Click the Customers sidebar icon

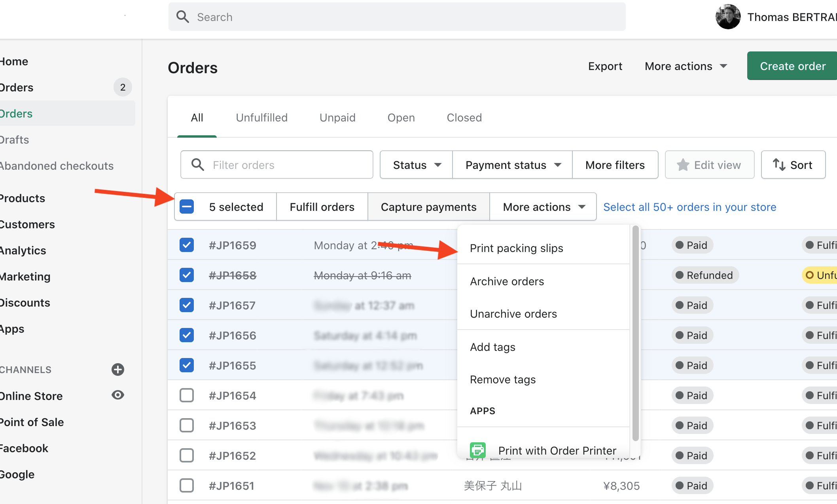coord(27,224)
